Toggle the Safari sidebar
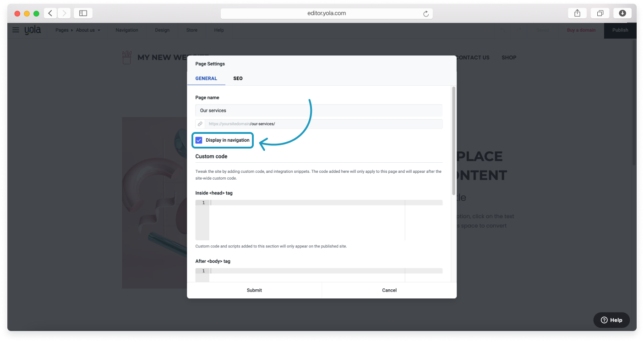 coord(83,13)
